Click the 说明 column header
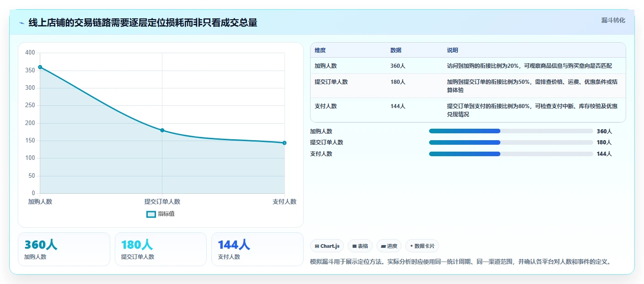This screenshot has width=644, height=284. [453, 50]
